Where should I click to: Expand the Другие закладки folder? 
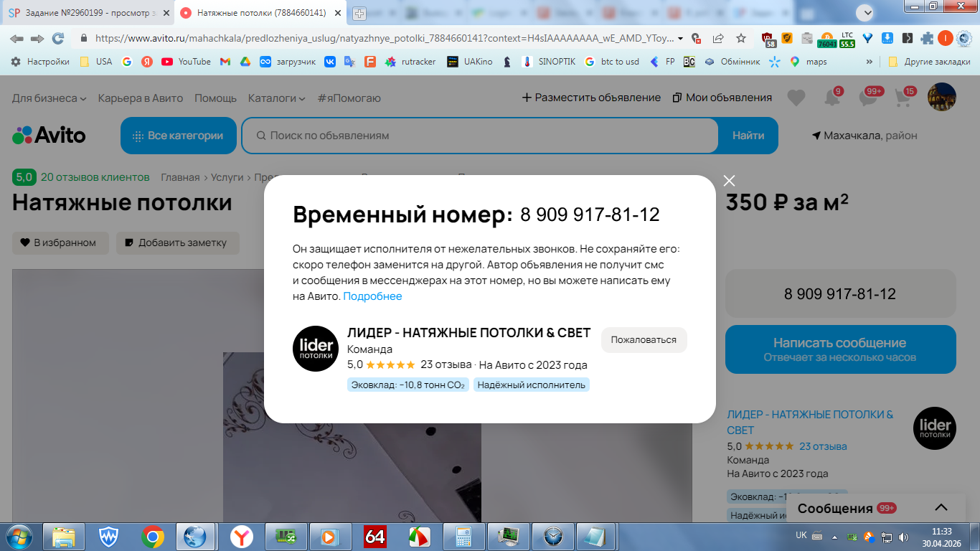(929, 62)
